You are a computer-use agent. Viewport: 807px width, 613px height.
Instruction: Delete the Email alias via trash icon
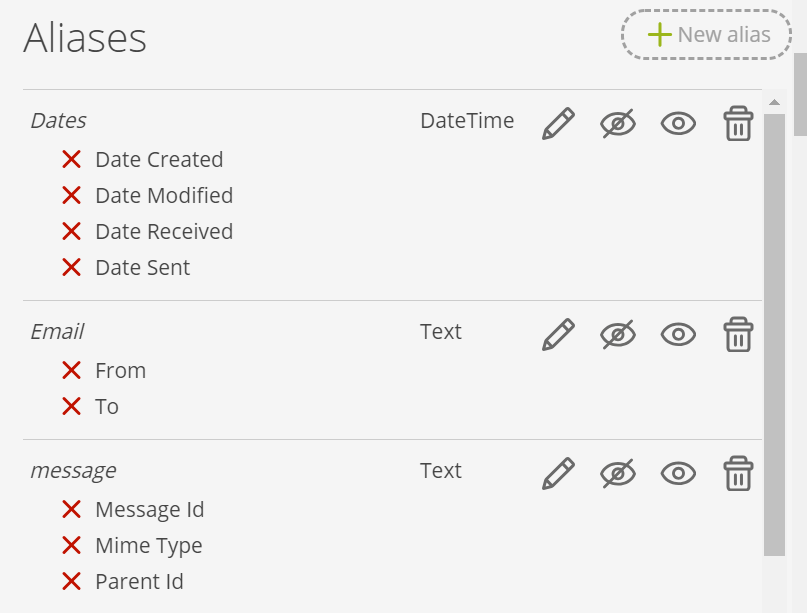point(739,335)
